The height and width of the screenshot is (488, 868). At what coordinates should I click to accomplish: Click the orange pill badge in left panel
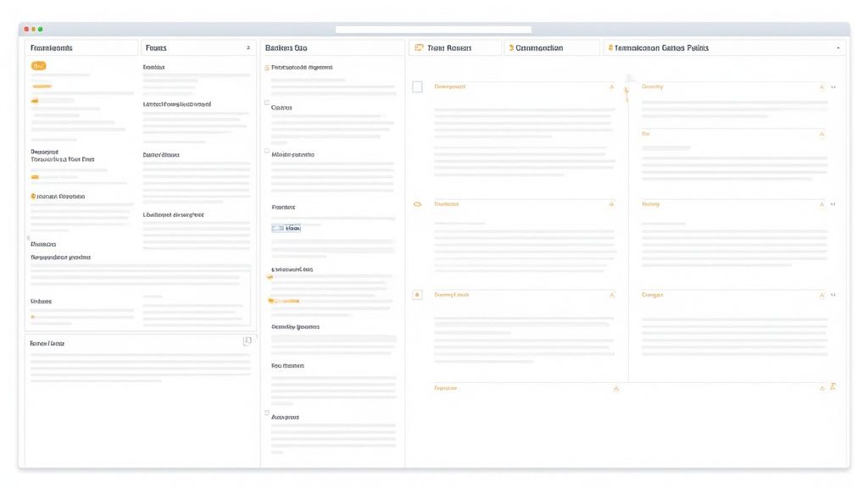[x=39, y=65]
